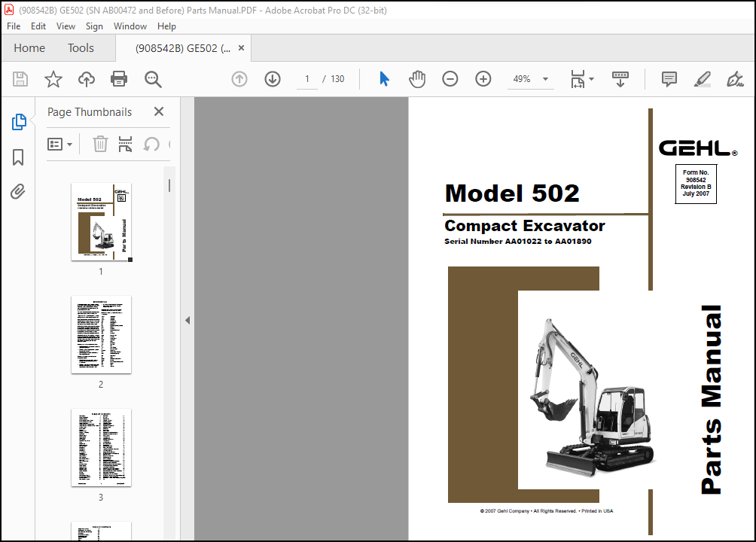The height and width of the screenshot is (542, 756).
Task: Show Page Thumbnails panel icon
Action: click(x=19, y=122)
